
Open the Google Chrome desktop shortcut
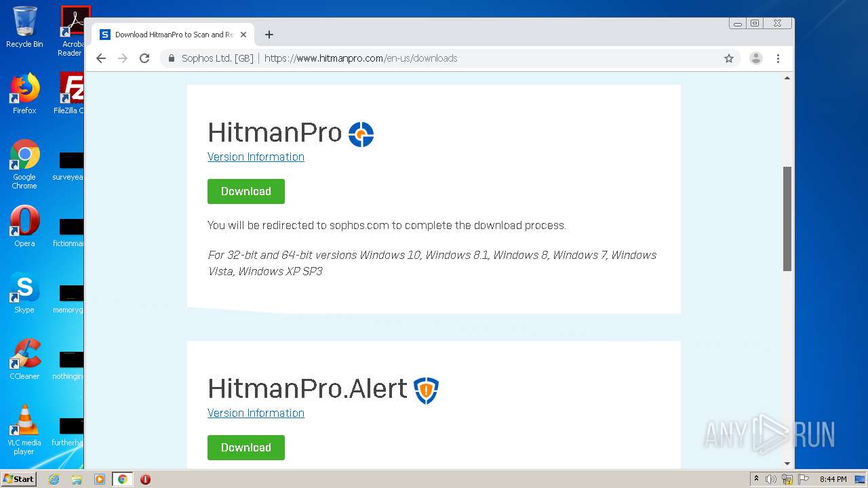pos(24,164)
